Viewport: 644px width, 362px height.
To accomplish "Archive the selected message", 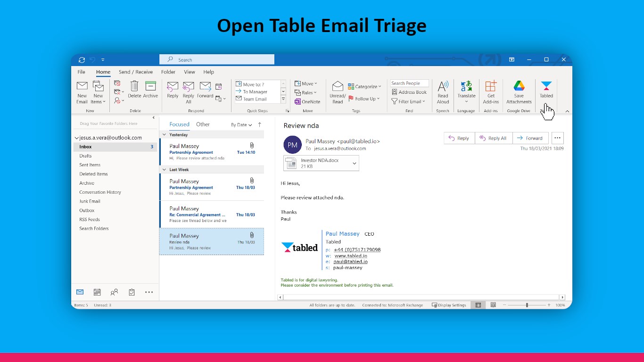I will point(150,90).
